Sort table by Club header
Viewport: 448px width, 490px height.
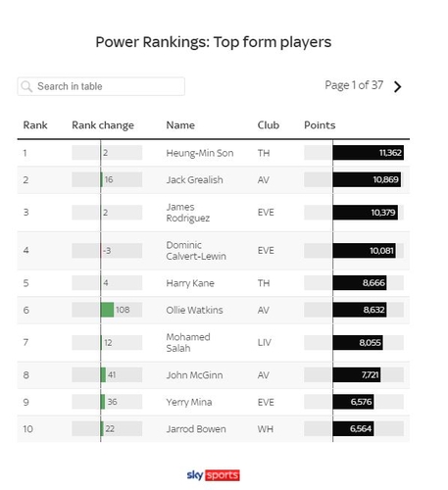click(269, 125)
